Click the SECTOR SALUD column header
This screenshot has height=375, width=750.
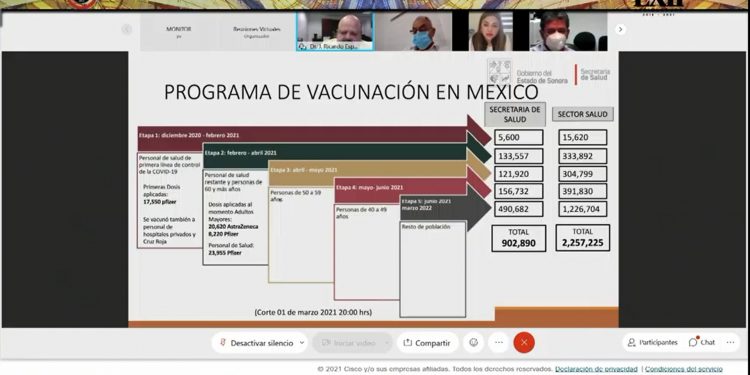pyautogui.click(x=583, y=114)
